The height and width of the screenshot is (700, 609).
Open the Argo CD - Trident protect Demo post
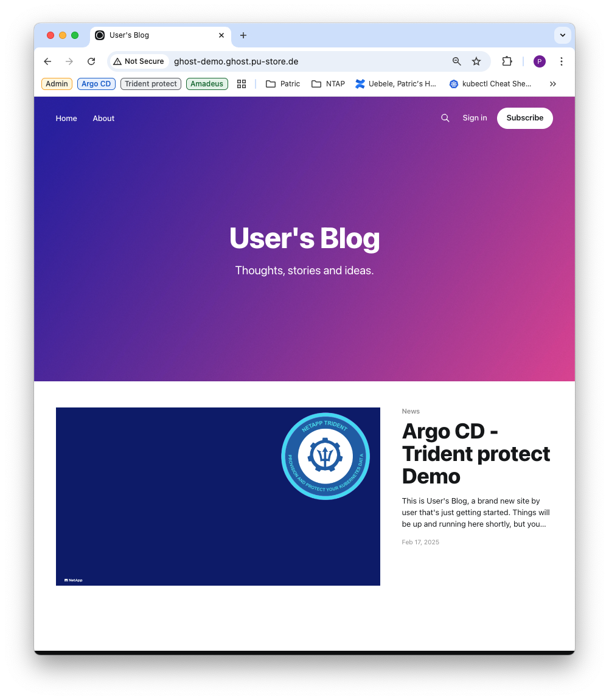point(476,454)
